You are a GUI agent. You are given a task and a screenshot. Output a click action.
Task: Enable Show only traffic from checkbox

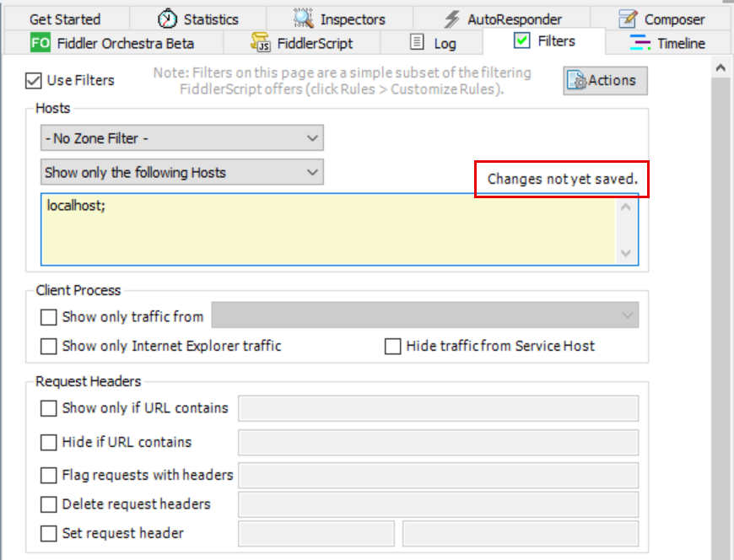coord(49,317)
